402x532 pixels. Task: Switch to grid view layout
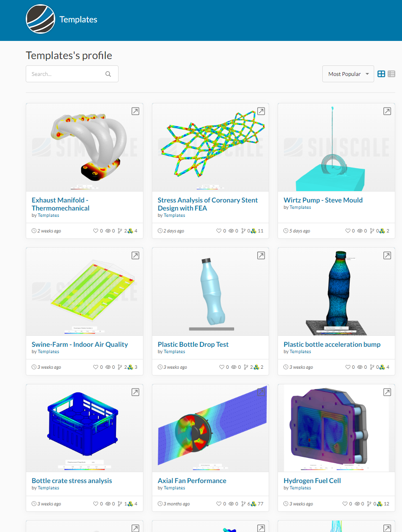tap(381, 74)
